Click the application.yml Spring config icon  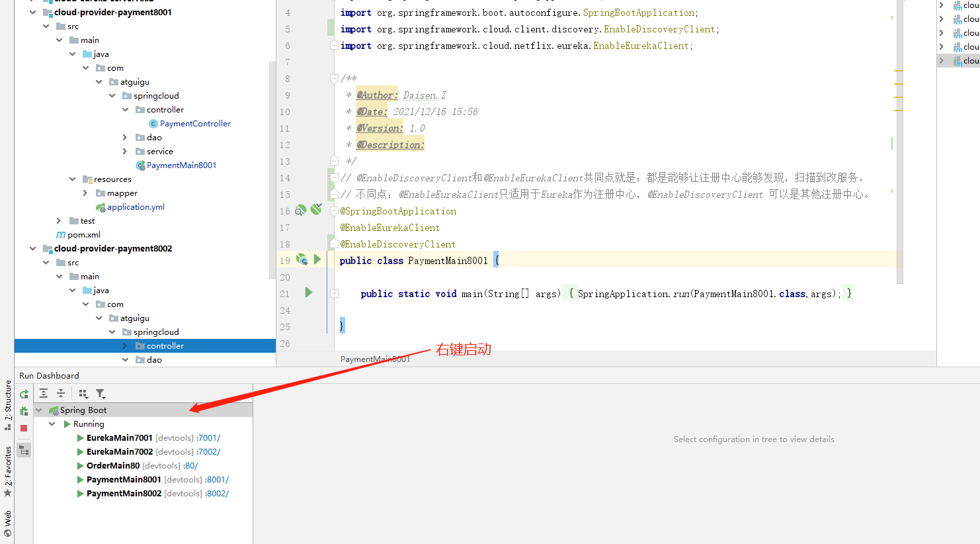tap(101, 207)
